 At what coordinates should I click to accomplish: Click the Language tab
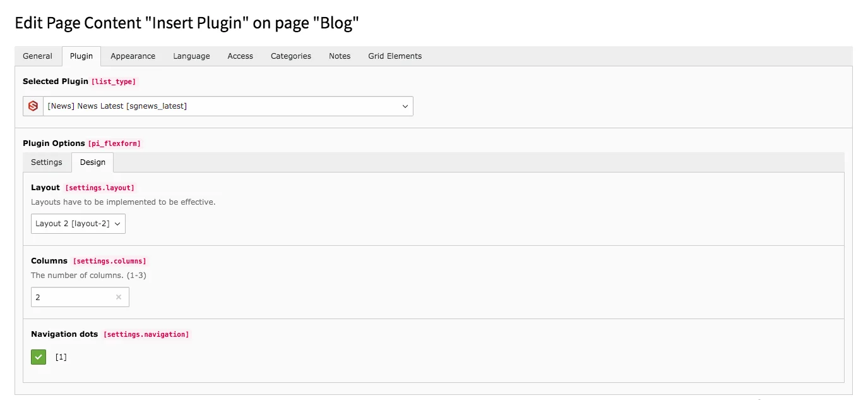[x=191, y=56]
